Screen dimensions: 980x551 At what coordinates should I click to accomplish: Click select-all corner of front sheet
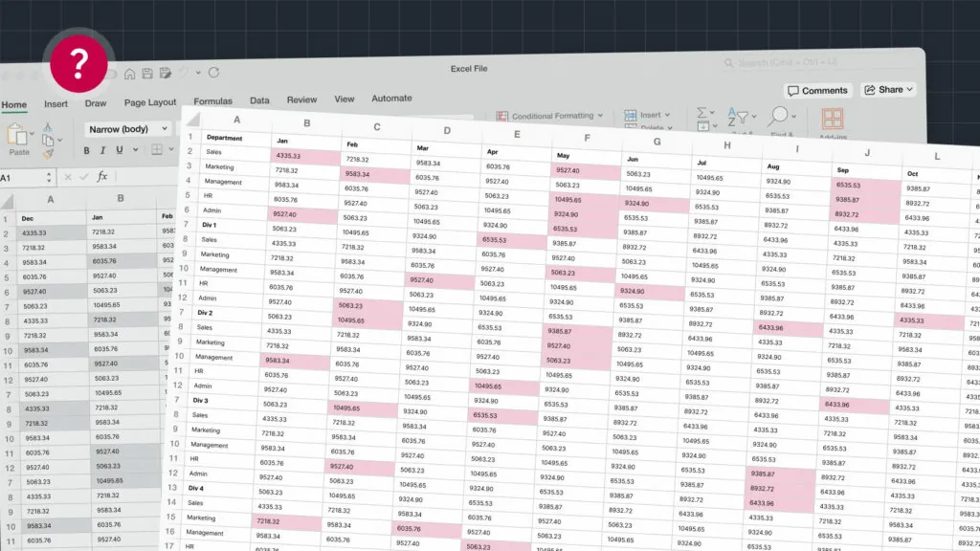click(x=193, y=119)
